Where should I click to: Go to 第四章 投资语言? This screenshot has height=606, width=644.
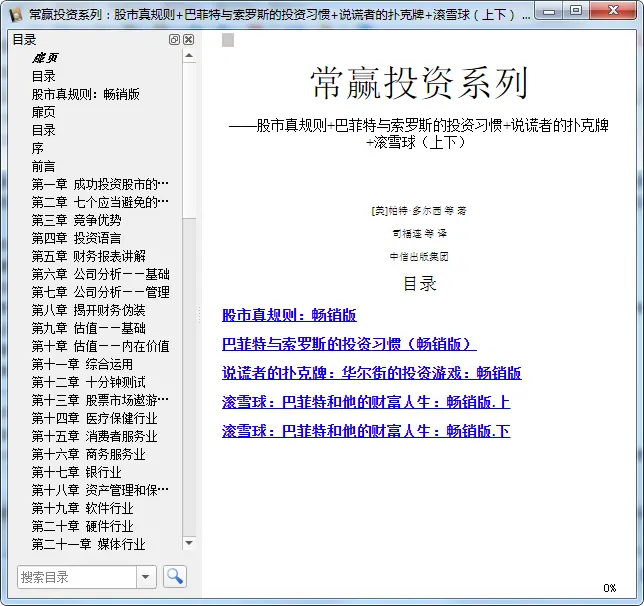(x=76, y=238)
